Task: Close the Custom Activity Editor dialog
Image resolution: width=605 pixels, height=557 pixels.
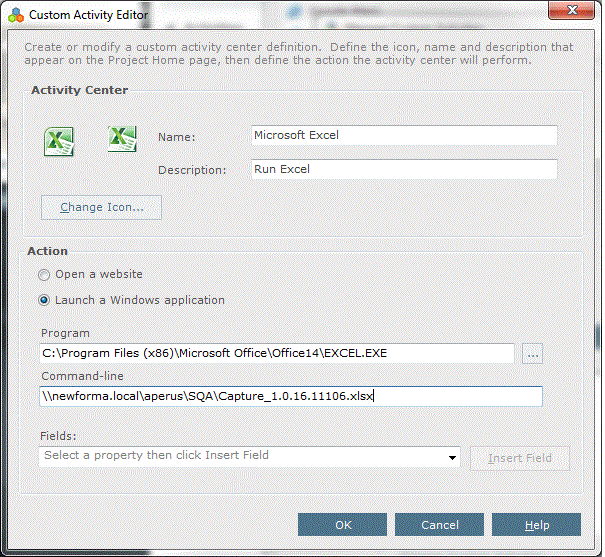Action: point(571,10)
